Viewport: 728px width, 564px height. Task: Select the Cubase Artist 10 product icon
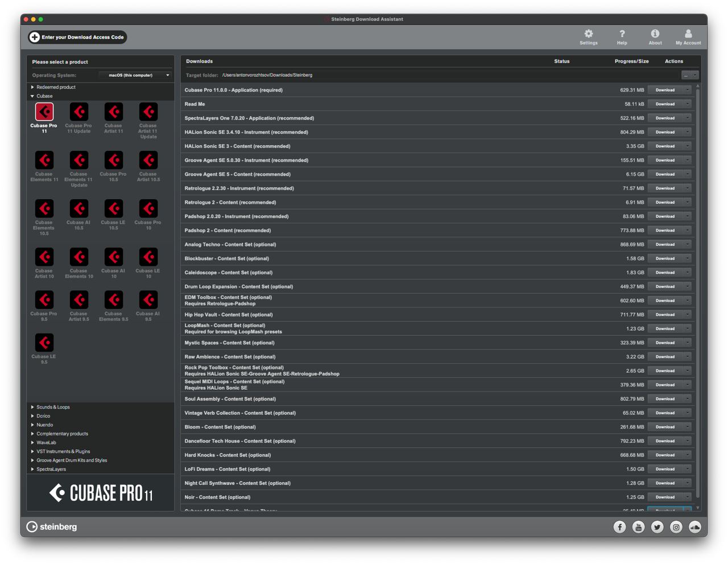coord(44,257)
